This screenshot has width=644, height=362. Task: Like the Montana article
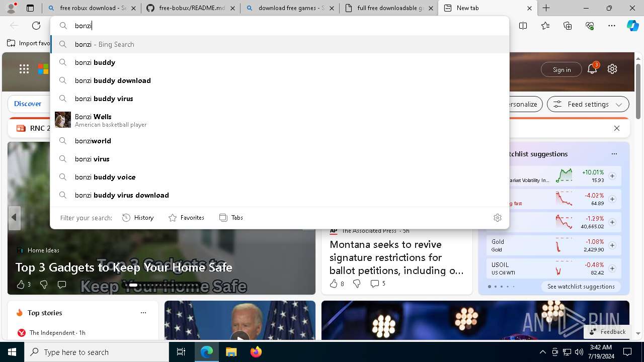tap(337, 284)
